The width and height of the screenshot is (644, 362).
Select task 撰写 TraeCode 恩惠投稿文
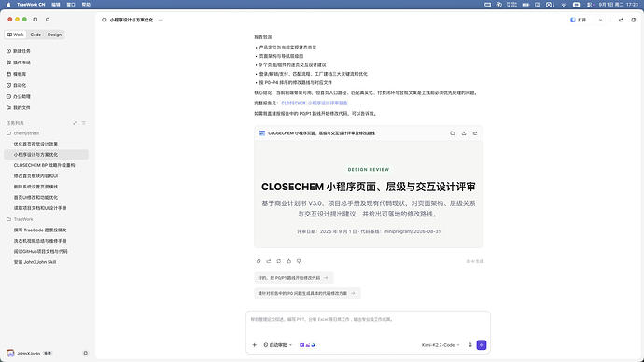46,230
